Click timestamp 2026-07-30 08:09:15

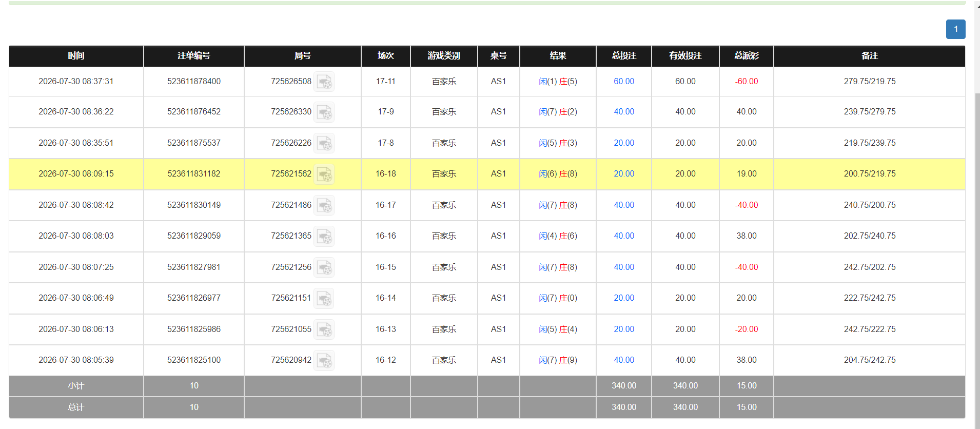(76, 174)
